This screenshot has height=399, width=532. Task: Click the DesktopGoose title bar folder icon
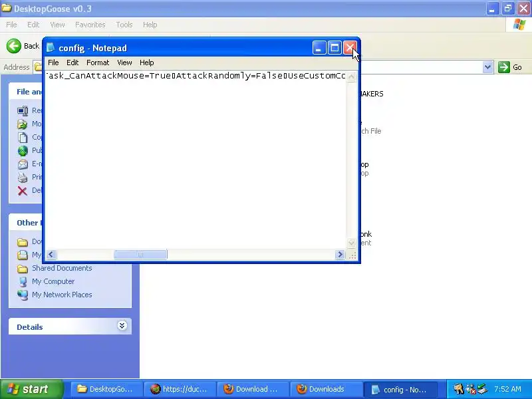6,8
